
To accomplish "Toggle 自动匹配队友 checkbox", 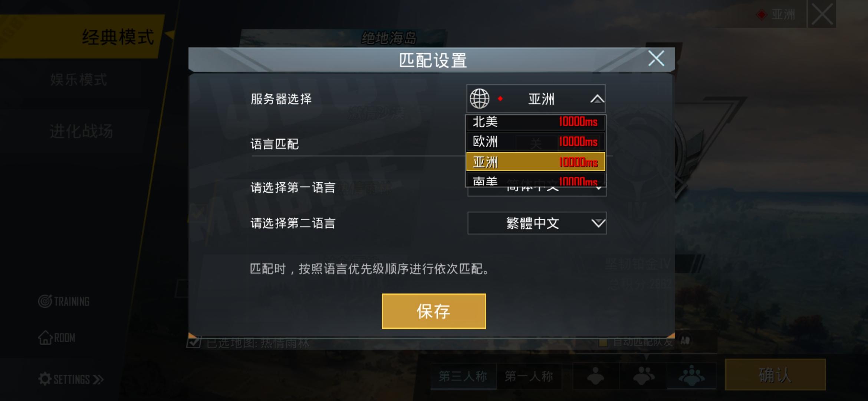I will 603,342.
